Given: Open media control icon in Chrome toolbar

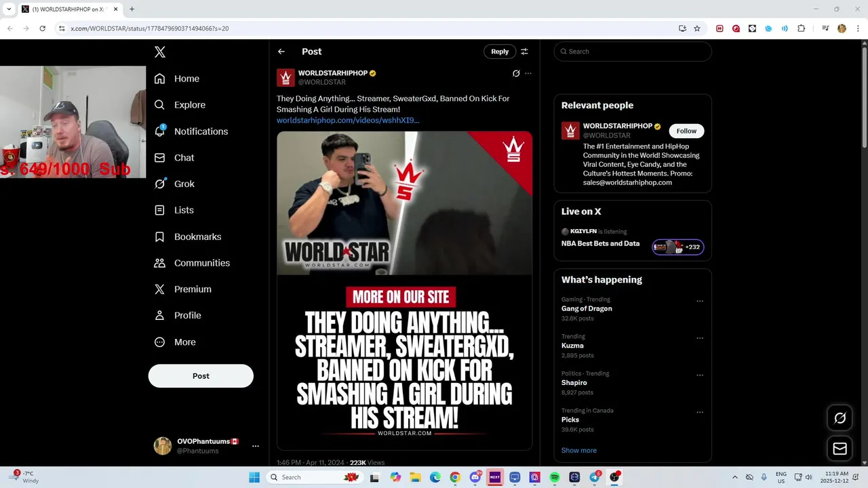Looking at the screenshot, I should click(825, 28).
